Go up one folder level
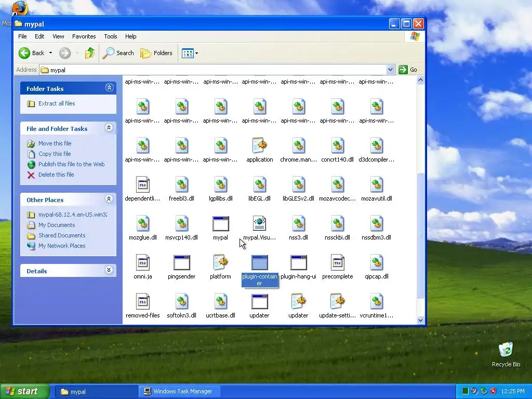 click(x=90, y=53)
